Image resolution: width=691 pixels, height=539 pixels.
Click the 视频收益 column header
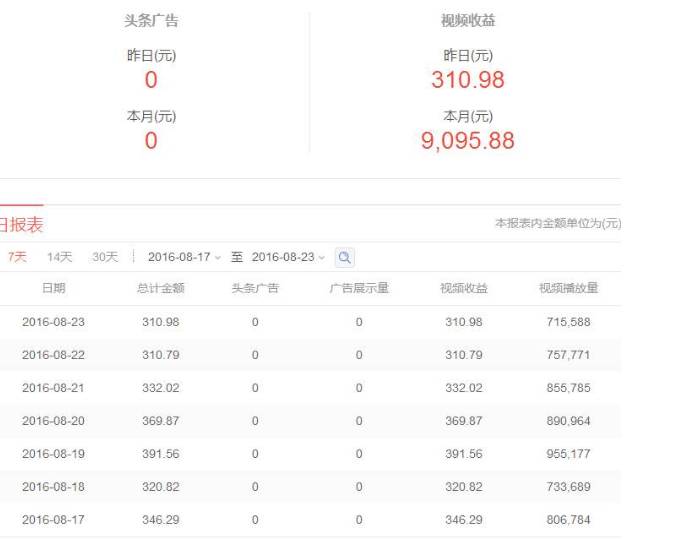pos(464,288)
